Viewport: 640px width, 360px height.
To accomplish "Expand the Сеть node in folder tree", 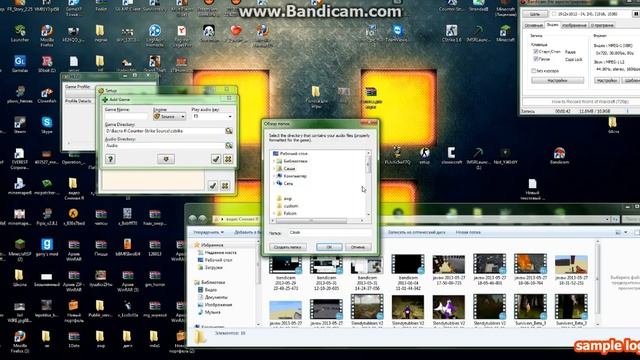I will pyautogui.click(x=274, y=184).
